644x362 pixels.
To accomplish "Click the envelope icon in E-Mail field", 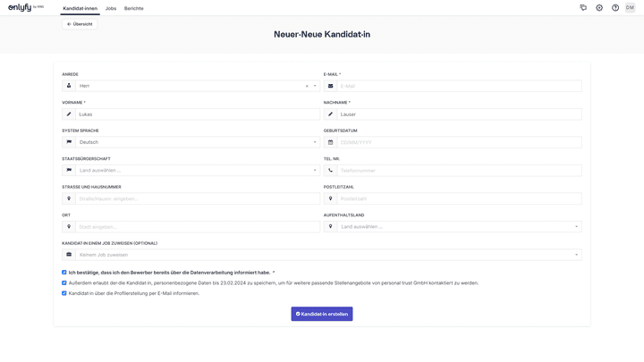I will 330,86.
